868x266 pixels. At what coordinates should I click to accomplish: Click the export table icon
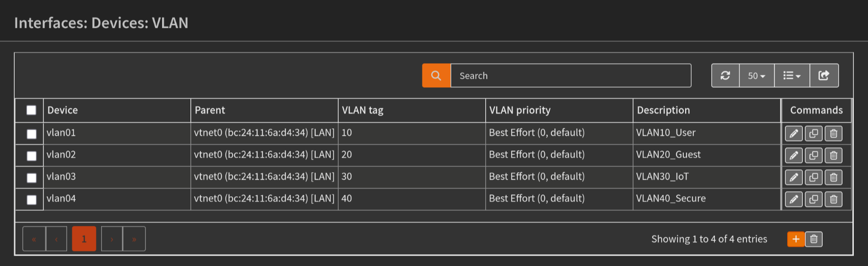[x=824, y=75]
